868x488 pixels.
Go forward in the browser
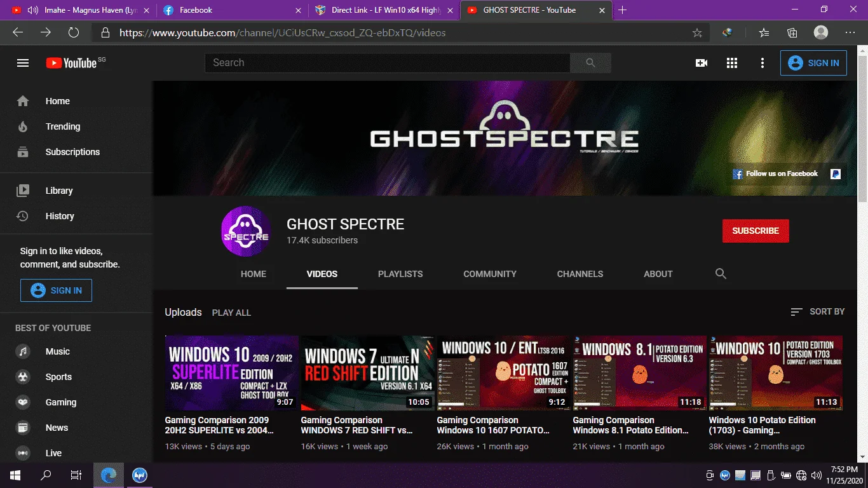point(46,32)
